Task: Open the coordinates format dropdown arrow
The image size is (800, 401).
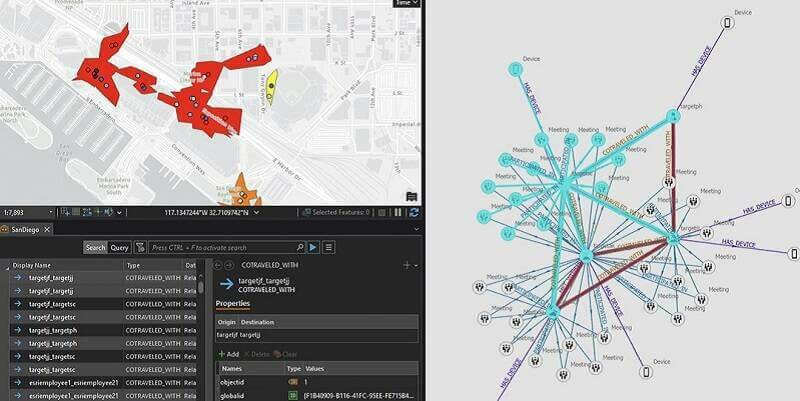Action: (x=256, y=212)
